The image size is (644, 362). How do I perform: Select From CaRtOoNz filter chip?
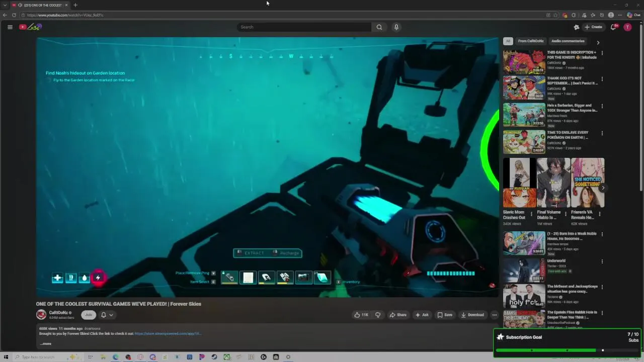tap(531, 41)
